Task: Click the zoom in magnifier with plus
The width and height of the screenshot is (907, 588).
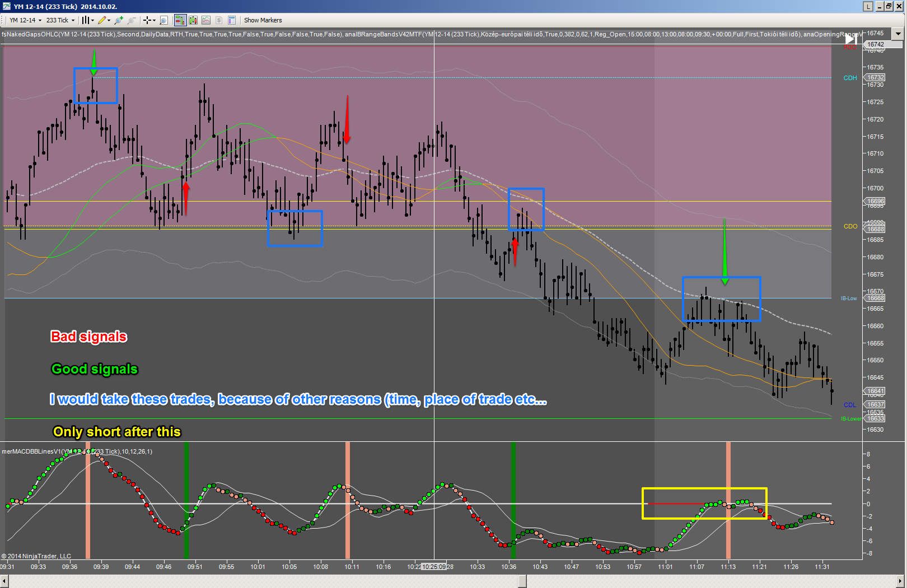Action: coord(118,20)
